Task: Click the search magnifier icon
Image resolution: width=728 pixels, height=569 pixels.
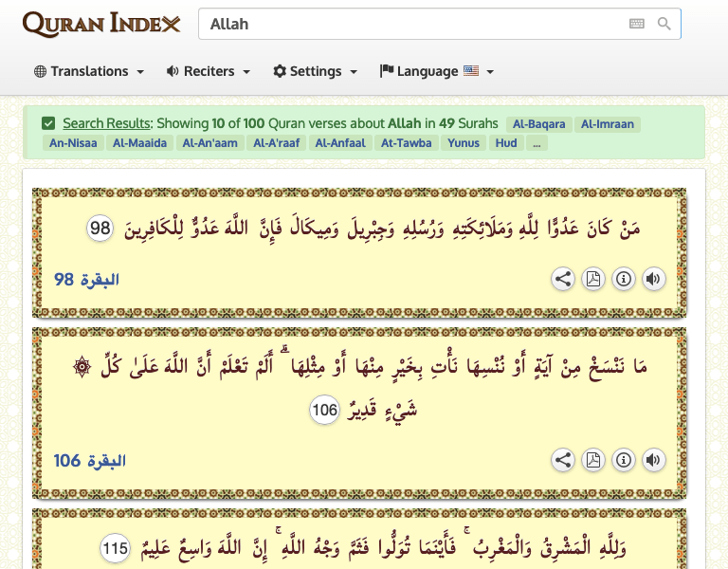Action: [664, 24]
